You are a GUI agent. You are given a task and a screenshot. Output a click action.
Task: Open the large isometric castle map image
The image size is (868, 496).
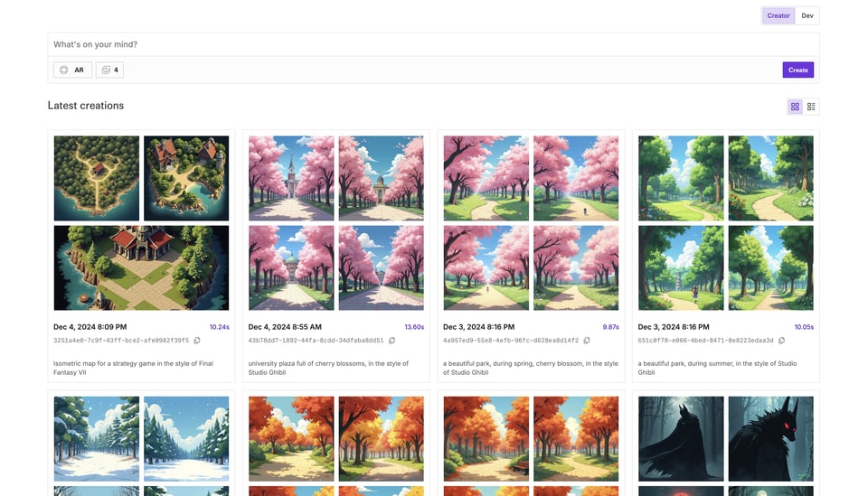(x=141, y=267)
